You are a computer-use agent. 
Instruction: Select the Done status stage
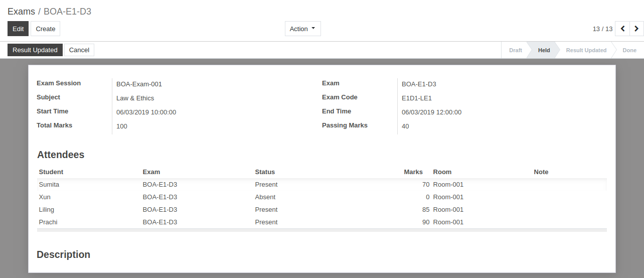point(629,50)
